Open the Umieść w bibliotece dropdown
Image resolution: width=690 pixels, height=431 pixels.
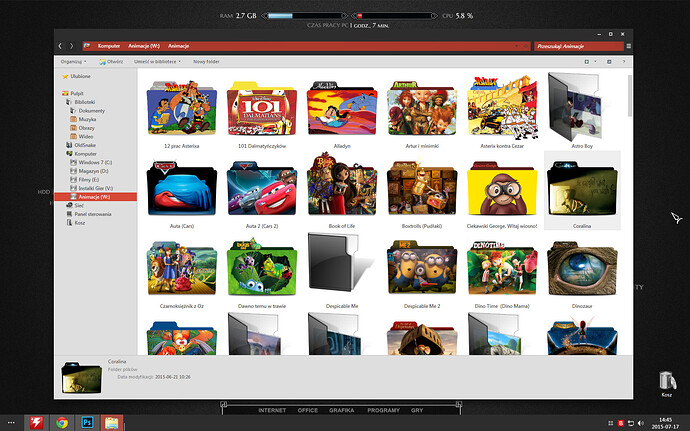[158, 62]
